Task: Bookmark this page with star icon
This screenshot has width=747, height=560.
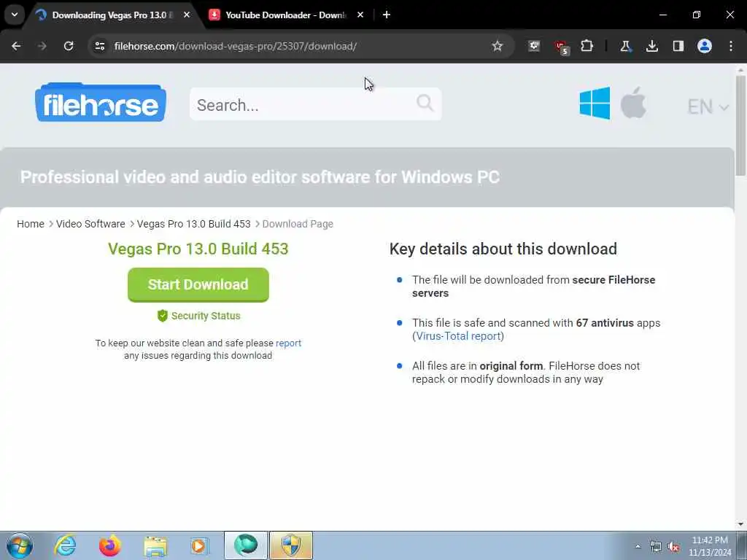Action: pos(498,46)
